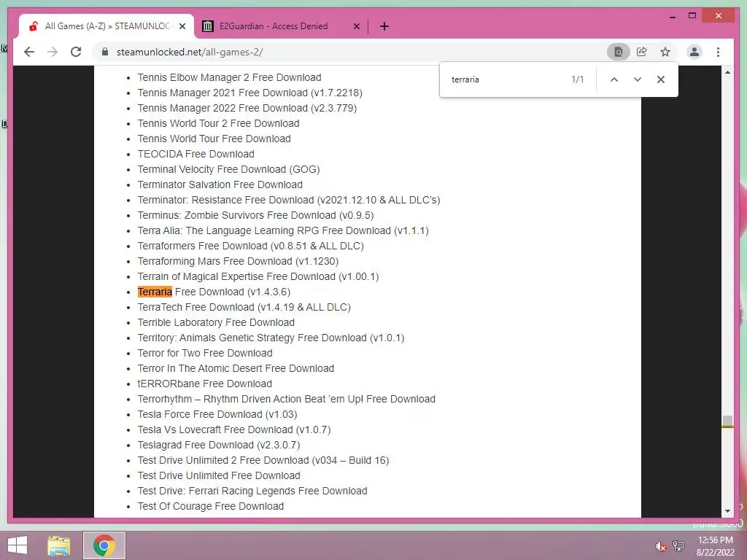Close the find bar

point(661,79)
